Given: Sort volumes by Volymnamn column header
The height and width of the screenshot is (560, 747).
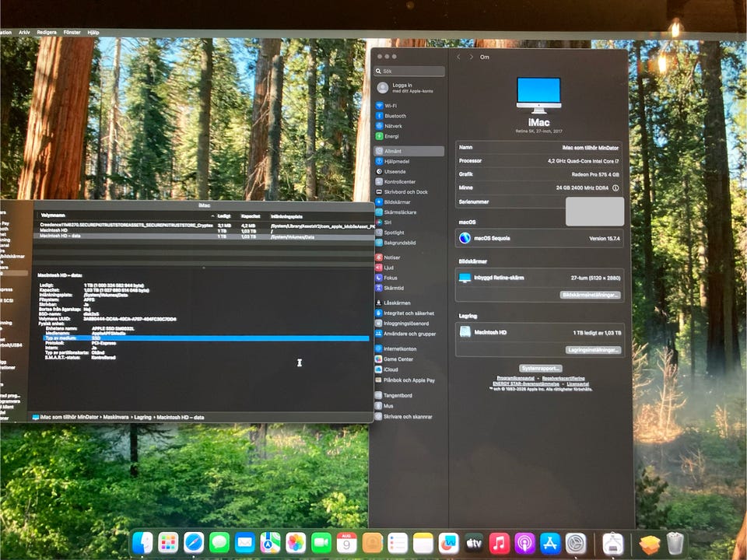Looking at the screenshot, I should [x=53, y=215].
